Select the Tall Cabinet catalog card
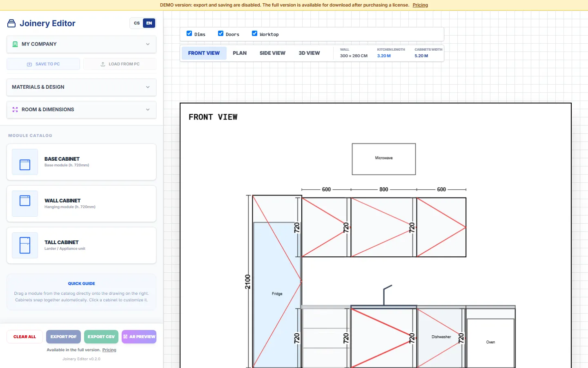This screenshot has height=368, width=588. (x=81, y=245)
